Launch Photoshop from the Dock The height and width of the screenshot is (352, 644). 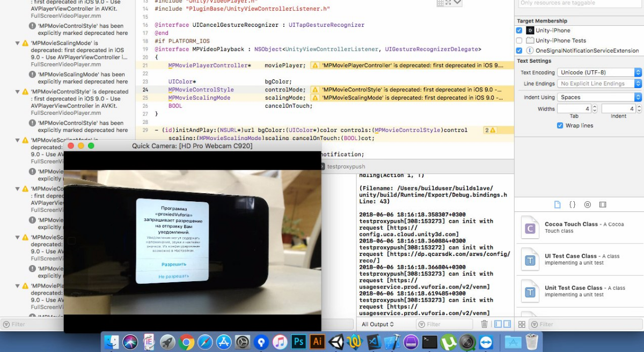pyautogui.click(x=298, y=341)
